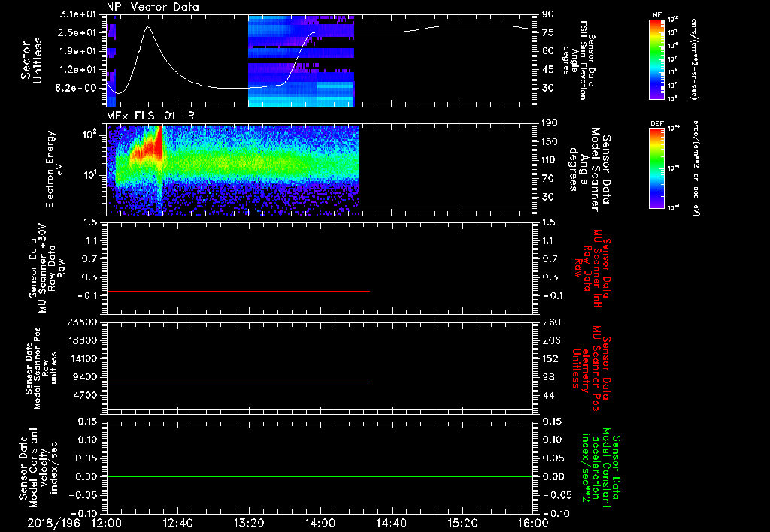Click the Model Scanner Angle degrees axis label
770x532 pixels.
point(590,170)
